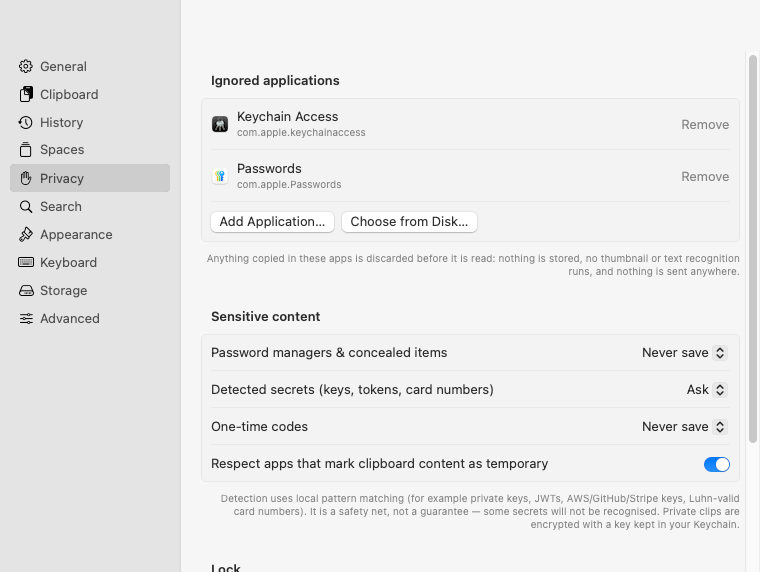Toggle respect temporary clipboard content switch
Image resolution: width=760 pixels, height=572 pixels.
coord(716,464)
